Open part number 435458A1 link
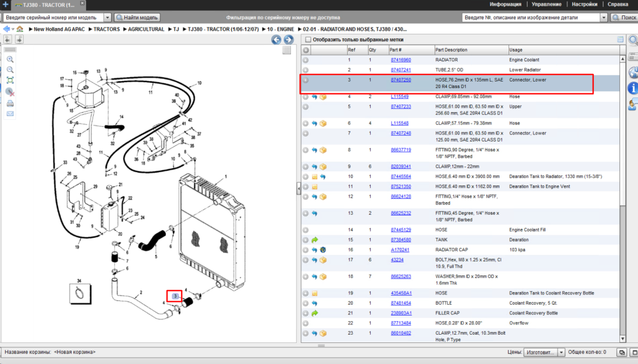Image resolution: width=638 pixels, height=364 pixels. [x=401, y=293]
